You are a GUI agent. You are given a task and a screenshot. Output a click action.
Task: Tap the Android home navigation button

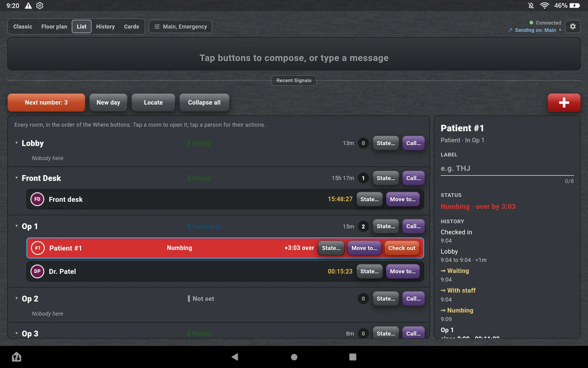coord(294,357)
